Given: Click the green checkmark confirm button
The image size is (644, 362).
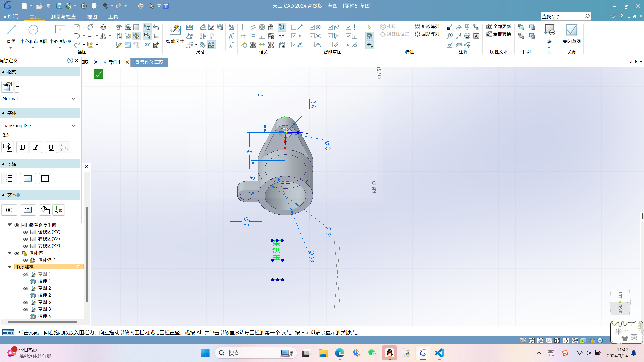Looking at the screenshot, I should coord(98,74).
